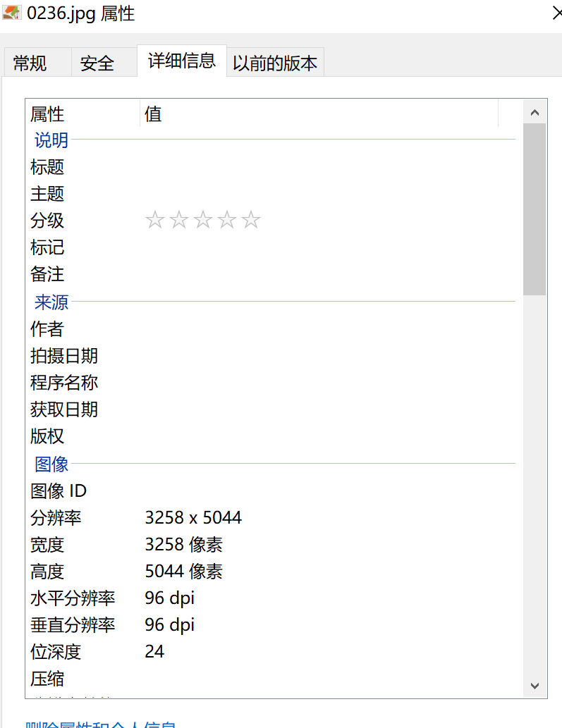Set rating to the second star
Screen dimensions: 562x728
click(178, 221)
